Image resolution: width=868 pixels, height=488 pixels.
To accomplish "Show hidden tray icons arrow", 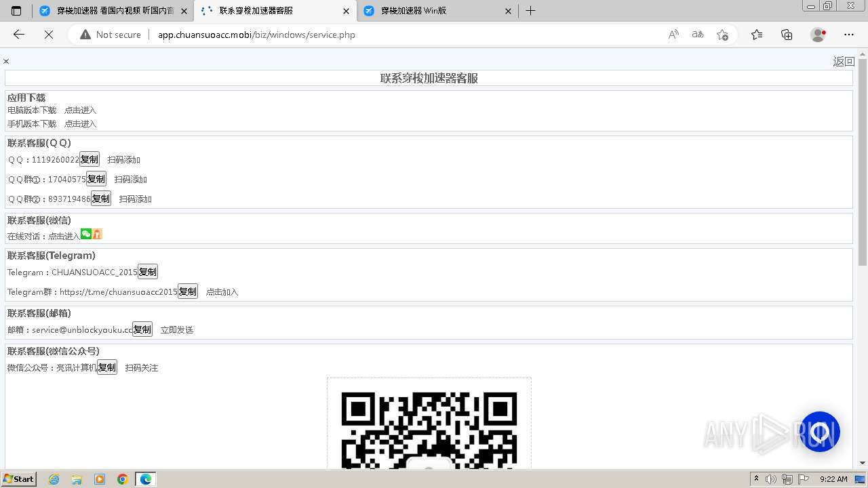I will tap(756, 479).
